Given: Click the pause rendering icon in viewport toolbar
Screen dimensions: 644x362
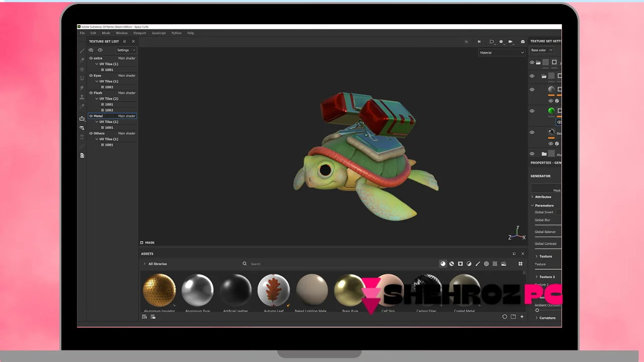Looking at the screenshot, I should [479, 42].
